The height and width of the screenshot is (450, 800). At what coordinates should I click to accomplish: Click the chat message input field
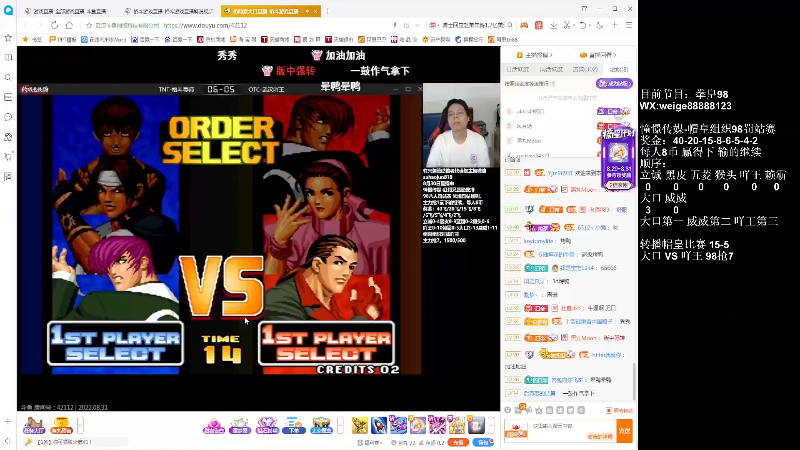[571, 430]
